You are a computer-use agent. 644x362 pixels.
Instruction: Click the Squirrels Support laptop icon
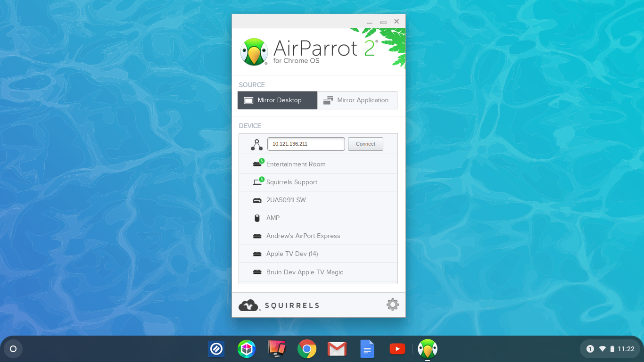coord(257,181)
